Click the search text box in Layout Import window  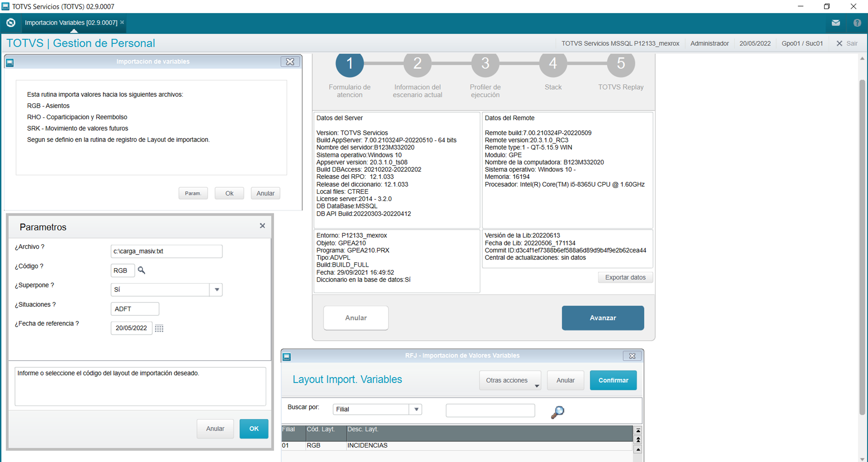pyautogui.click(x=490, y=411)
